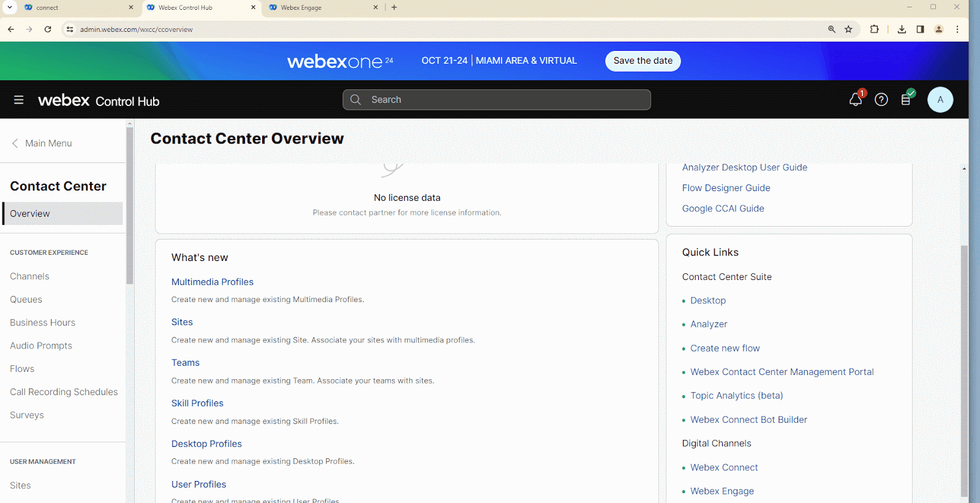Click the Save the date button
This screenshot has width=980, height=503.
tap(643, 61)
